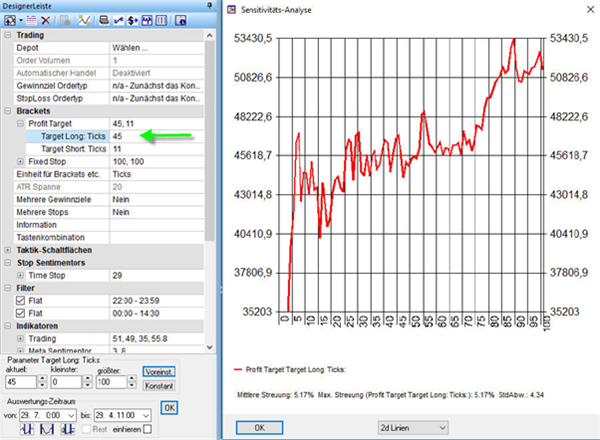Toggle the first Flat filter checkbox 22:00 - 23:59

click(x=21, y=301)
